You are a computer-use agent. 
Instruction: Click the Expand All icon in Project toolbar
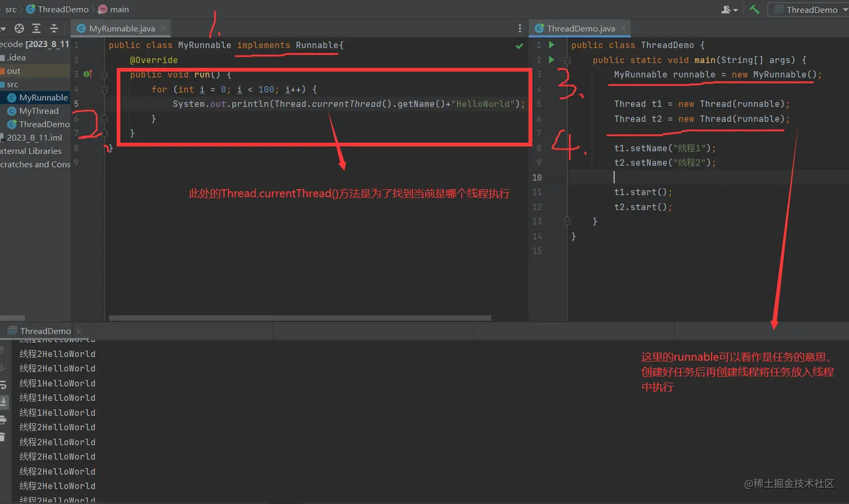pos(36,28)
